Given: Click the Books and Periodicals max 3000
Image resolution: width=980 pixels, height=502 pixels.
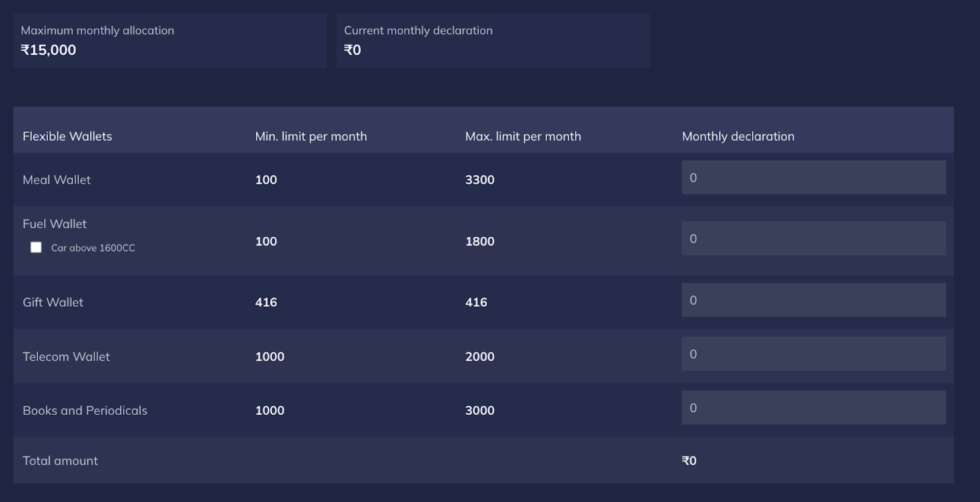Looking at the screenshot, I should [480, 411].
